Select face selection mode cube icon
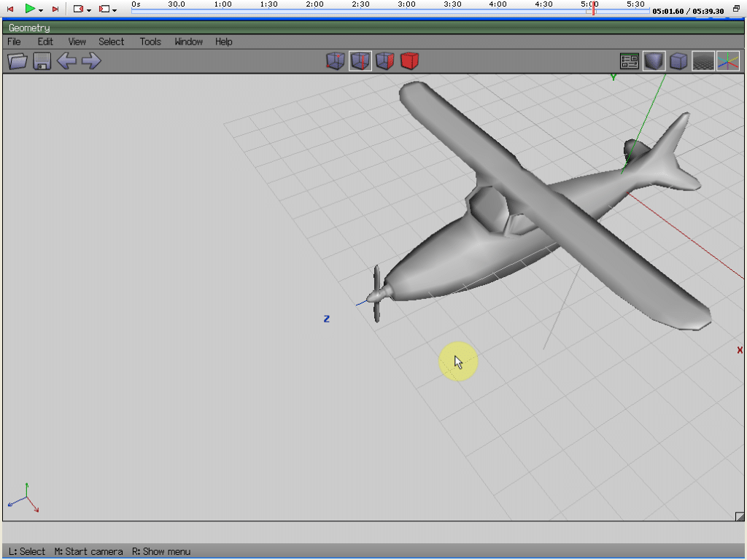747x560 pixels. click(x=385, y=61)
